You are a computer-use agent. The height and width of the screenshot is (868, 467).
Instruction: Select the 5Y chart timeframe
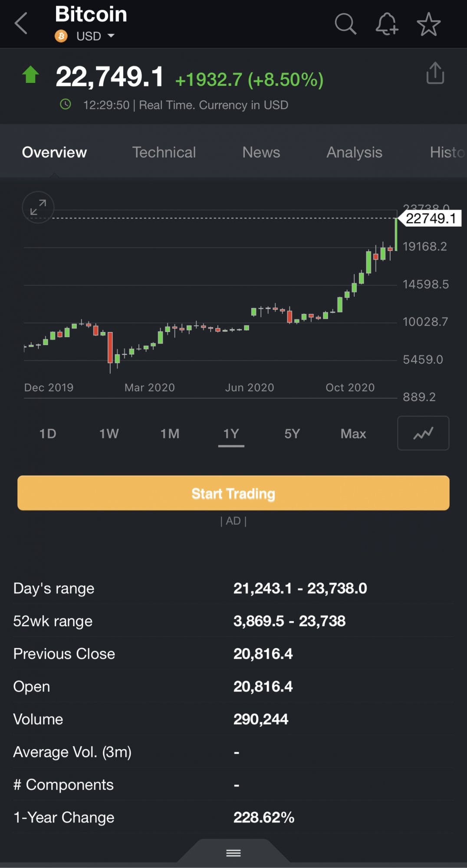click(x=292, y=434)
